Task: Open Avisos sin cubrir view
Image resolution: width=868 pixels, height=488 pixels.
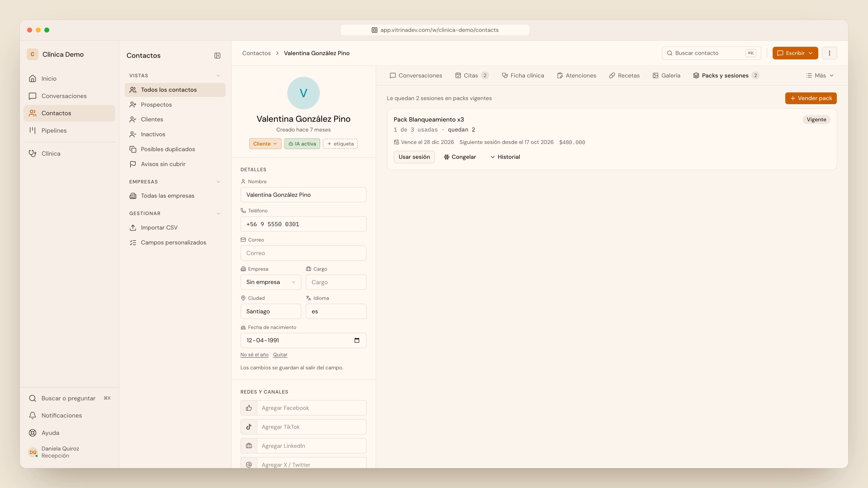Action: tap(175, 164)
